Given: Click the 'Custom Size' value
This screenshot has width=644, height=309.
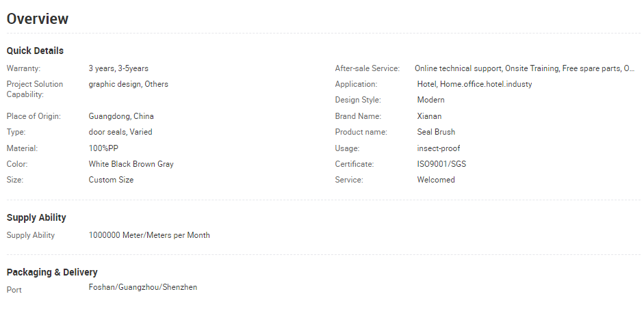Looking at the screenshot, I should point(111,180).
